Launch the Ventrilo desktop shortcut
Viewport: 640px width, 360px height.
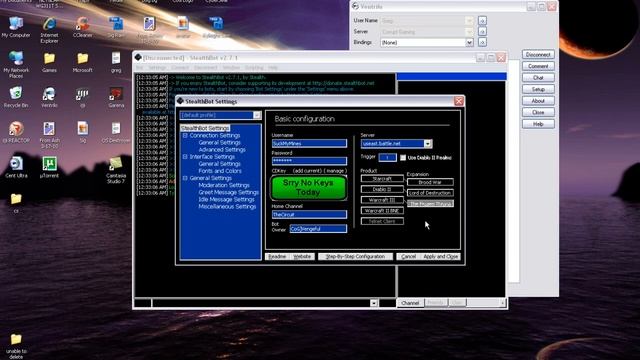click(49, 97)
